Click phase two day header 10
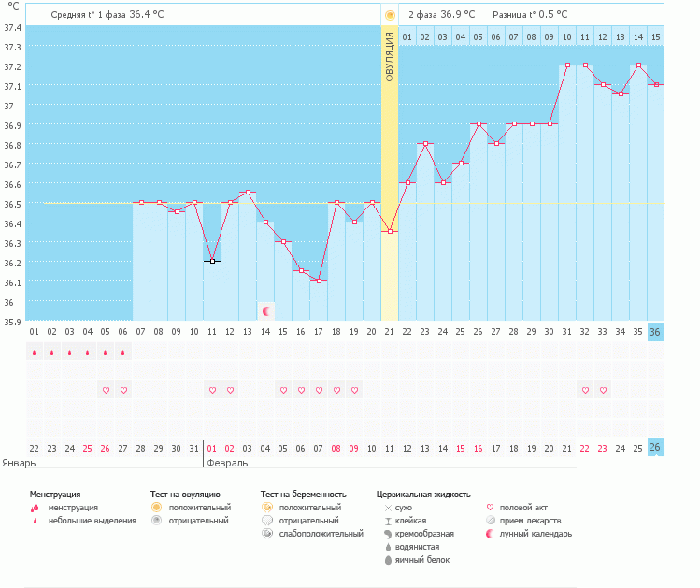Viewport: 700px width, 588px height. [x=567, y=37]
